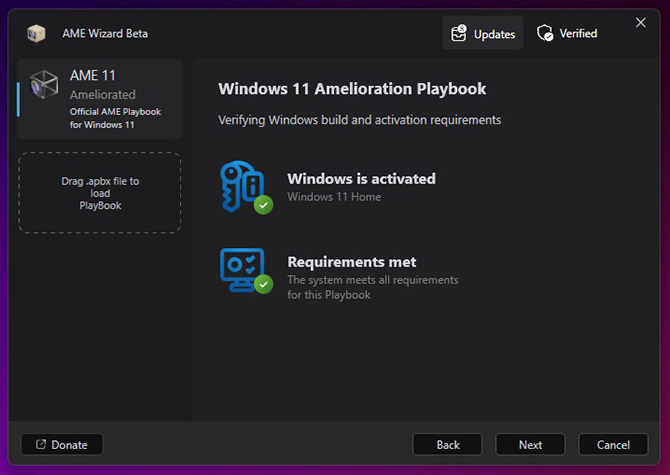The image size is (670, 475).
Task: Click the 'Windows is activated' text
Action: [x=361, y=179]
